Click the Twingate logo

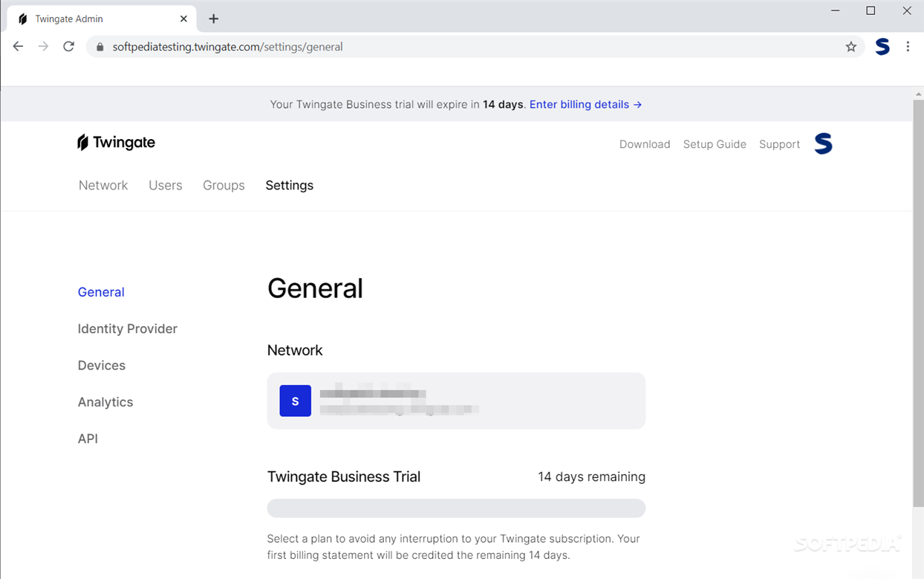pyautogui.click(x=117, y=143)
